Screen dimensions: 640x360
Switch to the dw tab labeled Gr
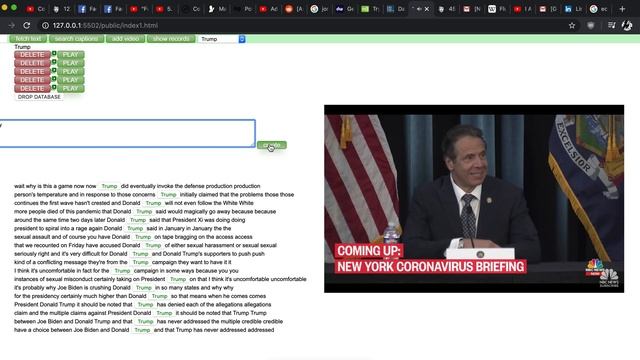(344, 9)
